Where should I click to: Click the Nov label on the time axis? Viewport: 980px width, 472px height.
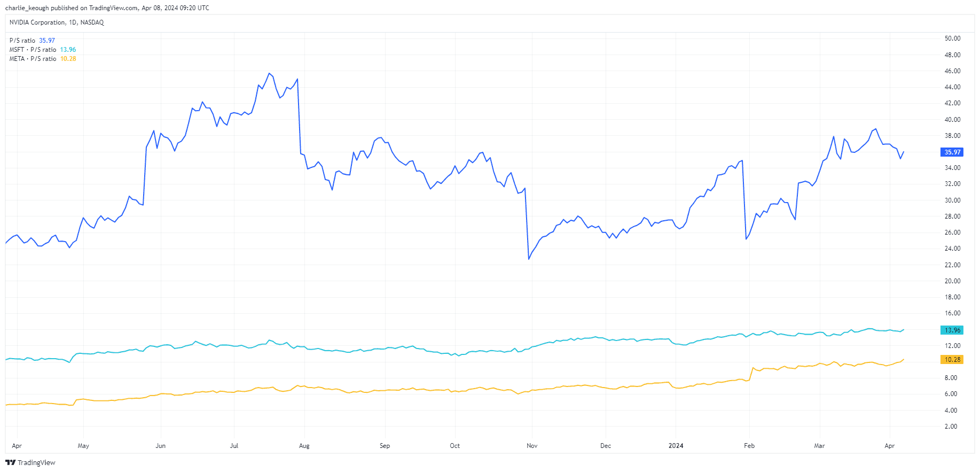pos(532,446)
